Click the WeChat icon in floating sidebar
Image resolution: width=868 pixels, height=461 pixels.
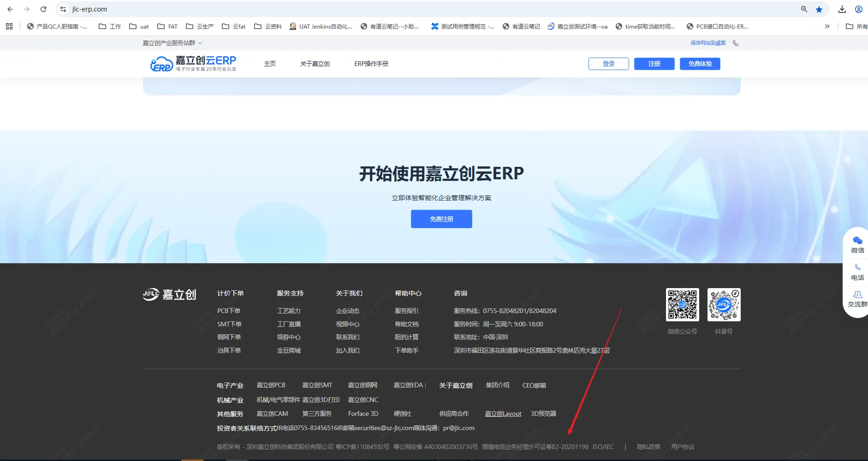(x=857, y=241)
